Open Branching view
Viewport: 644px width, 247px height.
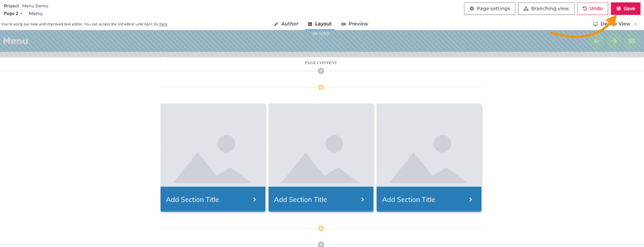click(x=546, y=9)
